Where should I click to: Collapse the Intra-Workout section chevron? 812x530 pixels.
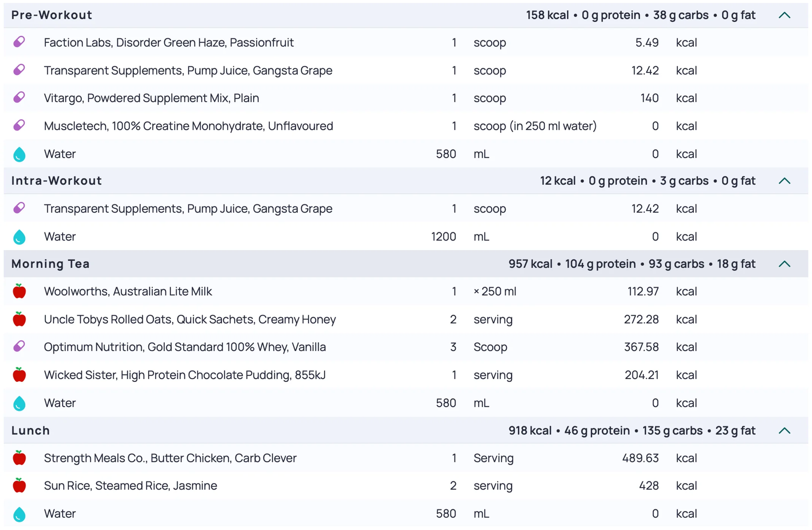point(784,181)
